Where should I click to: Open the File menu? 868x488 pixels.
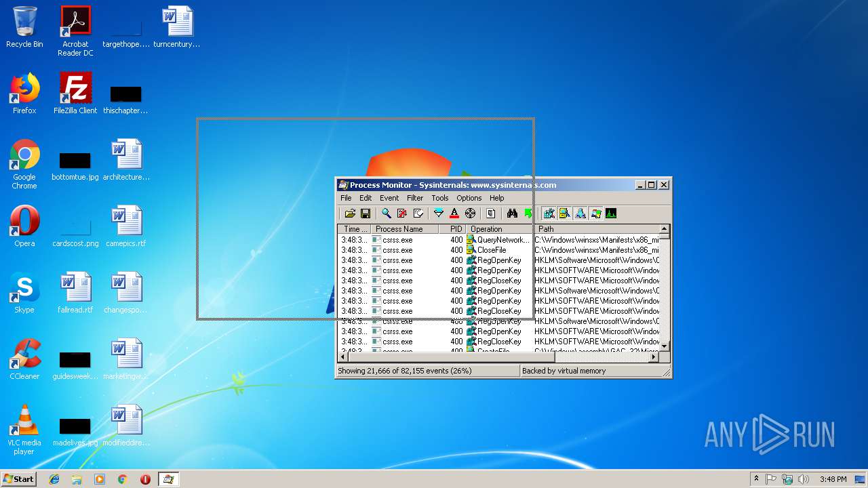pyautogui.click(x=346, y=198)
